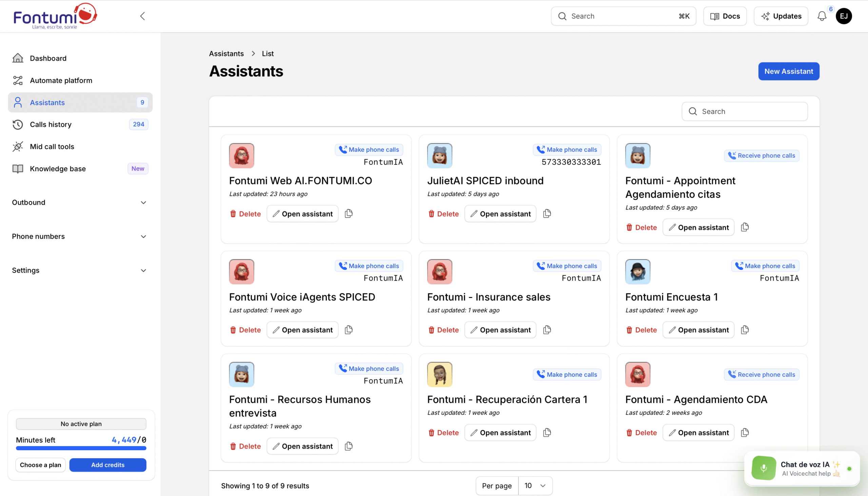Click the New Assistant button
The height and width of the screenshot is (496, 868).
pos(788,71)
